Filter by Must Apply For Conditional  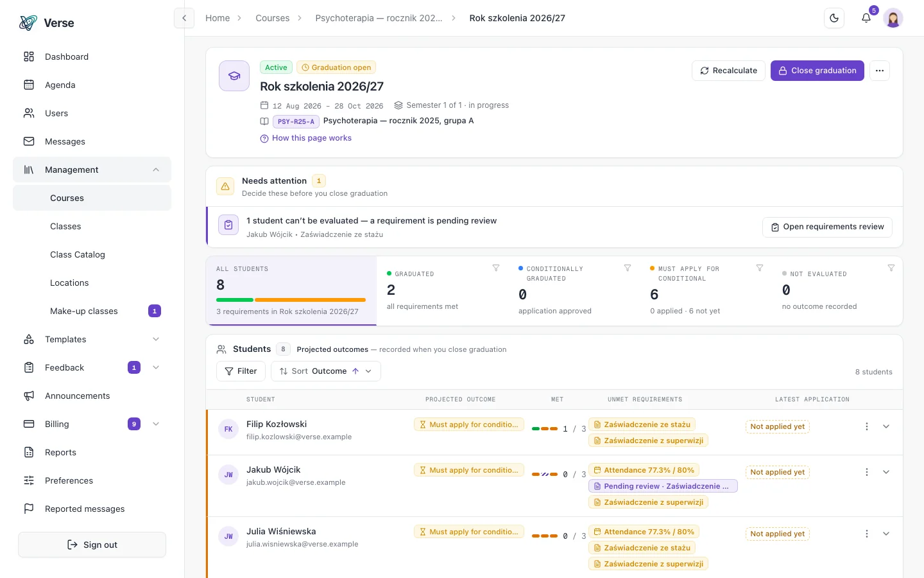[760, 268]
